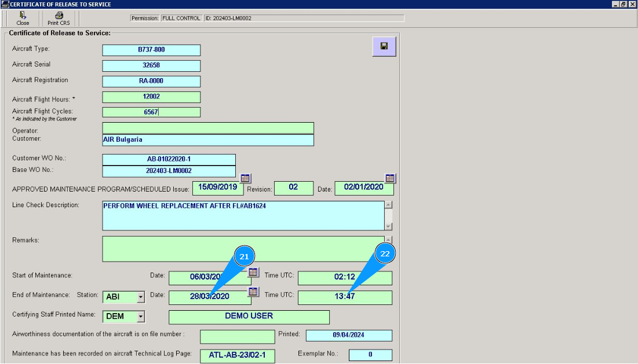Expand the Certifying Staff DEM dropdown

140,317
